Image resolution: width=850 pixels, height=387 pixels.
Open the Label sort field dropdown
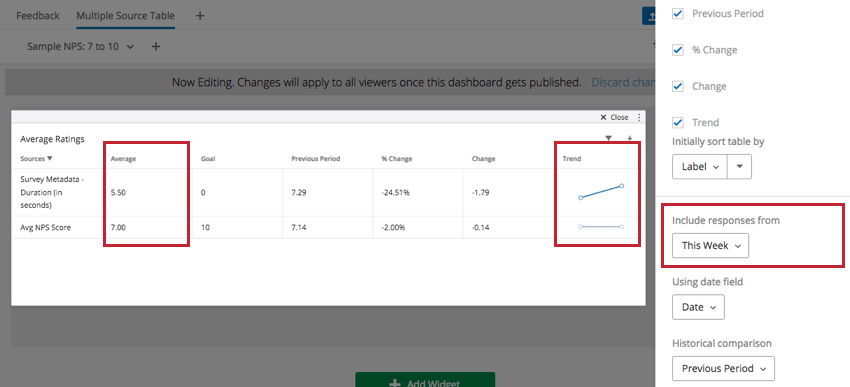(x=700, y=167)
